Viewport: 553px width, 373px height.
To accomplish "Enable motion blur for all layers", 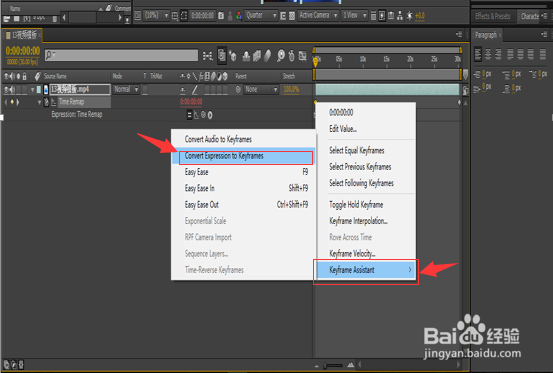I will click(268, 56).
